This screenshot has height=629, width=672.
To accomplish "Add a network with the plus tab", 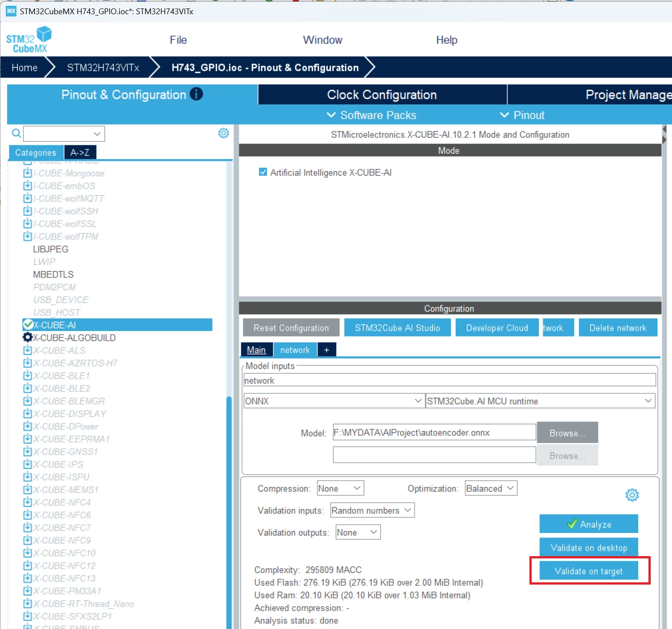I will click(326, 350).
